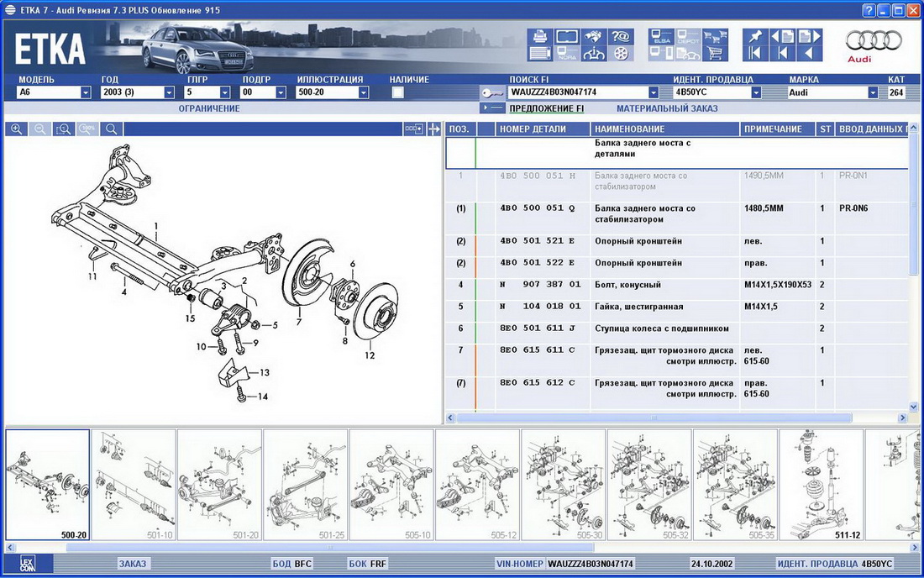The height and width of the screenshot is (578, 924).
Task: Click the LexCom logo in the status bar
Action: coord(28,564)
